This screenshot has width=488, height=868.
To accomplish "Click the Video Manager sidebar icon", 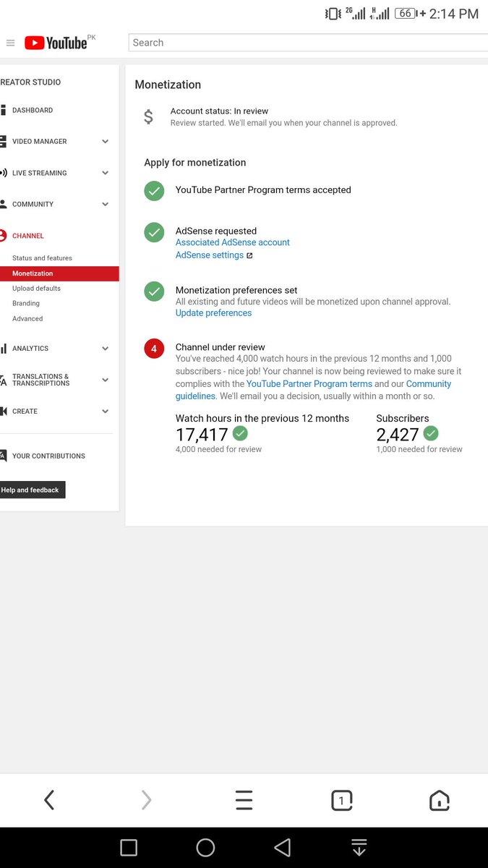I will tap(3, 142).
